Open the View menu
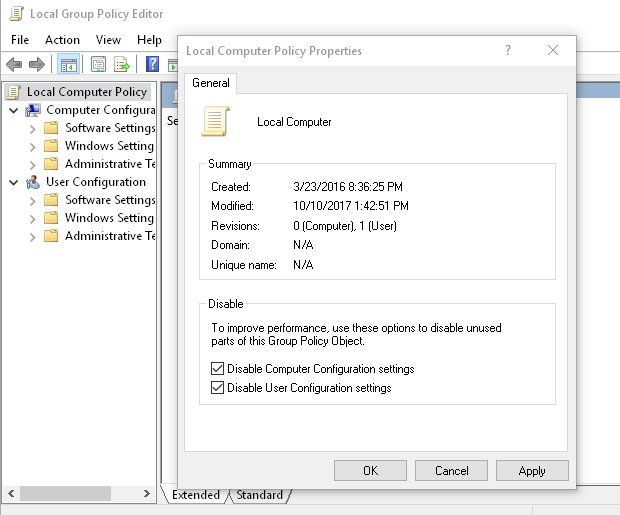This screenshot has width=620, height=515. (x=108, y=40)
